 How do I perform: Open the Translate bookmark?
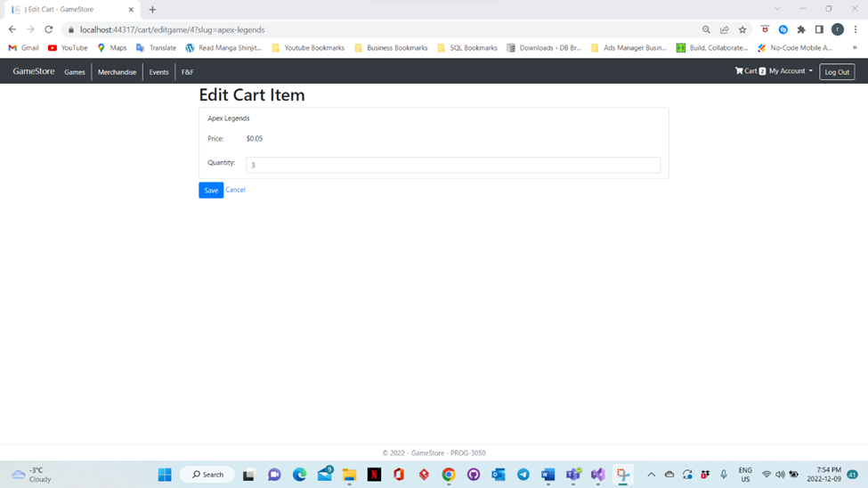[x=156, y=47]
